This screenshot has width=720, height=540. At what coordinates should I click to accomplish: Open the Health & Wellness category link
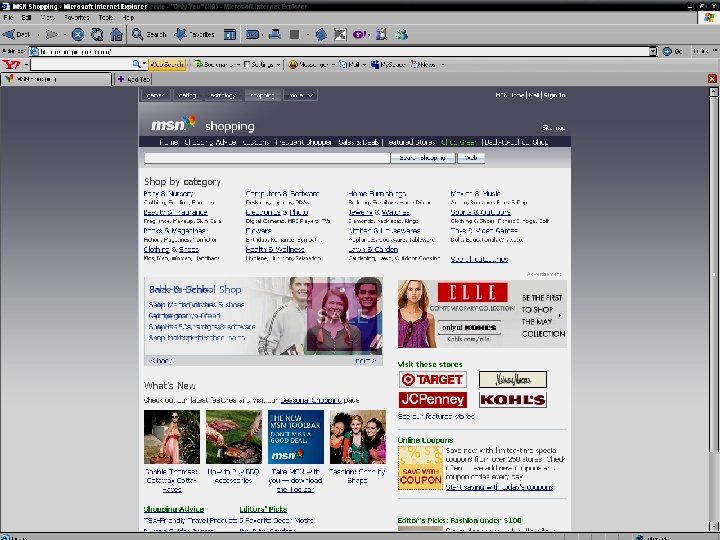[x=275, y=249]
